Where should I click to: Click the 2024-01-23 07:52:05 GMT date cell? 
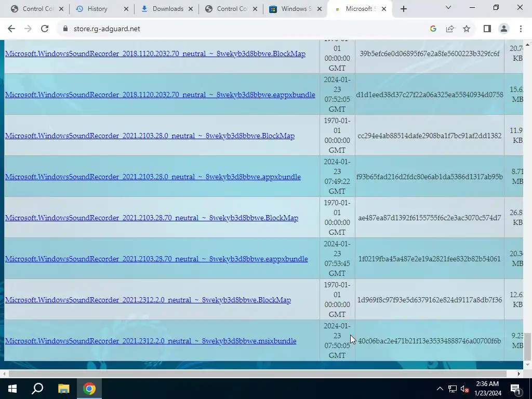[x=337, y=95]
